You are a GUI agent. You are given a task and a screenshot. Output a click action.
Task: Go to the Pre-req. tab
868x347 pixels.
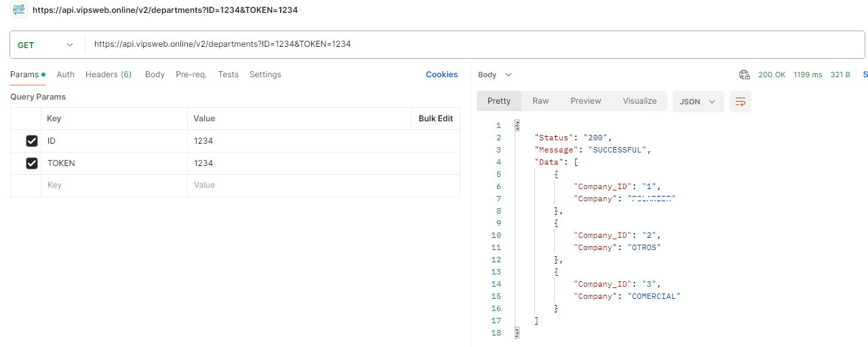(191, 75)
